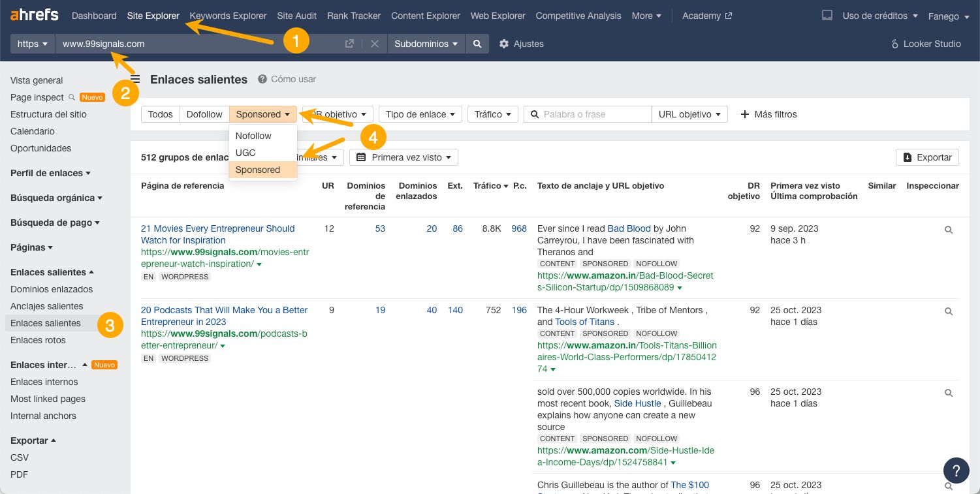The width and height of the screenshot is (980, 494).
Task: Enable the Dofollow filter
Action: point(204,114)
